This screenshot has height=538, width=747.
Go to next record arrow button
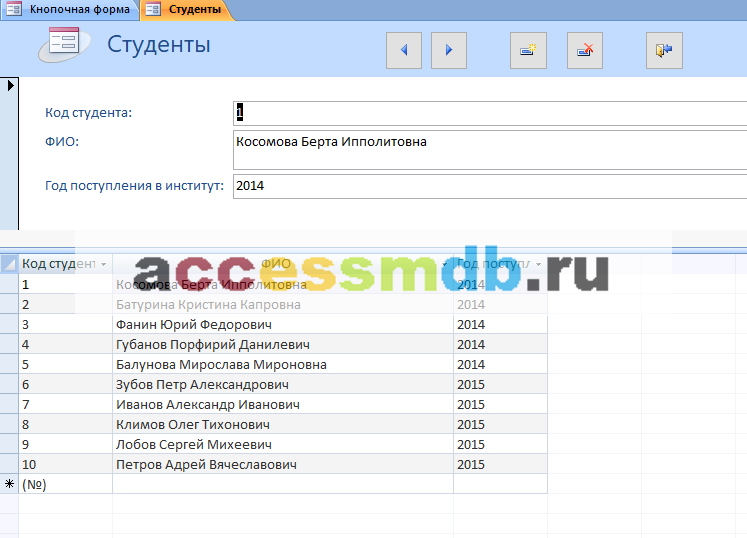point(448,50)
